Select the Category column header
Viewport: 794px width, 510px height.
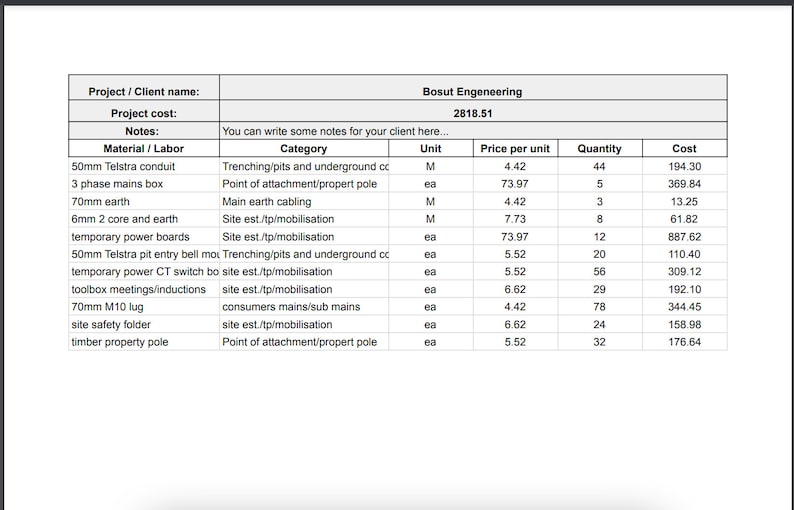[x=304, y=148]
